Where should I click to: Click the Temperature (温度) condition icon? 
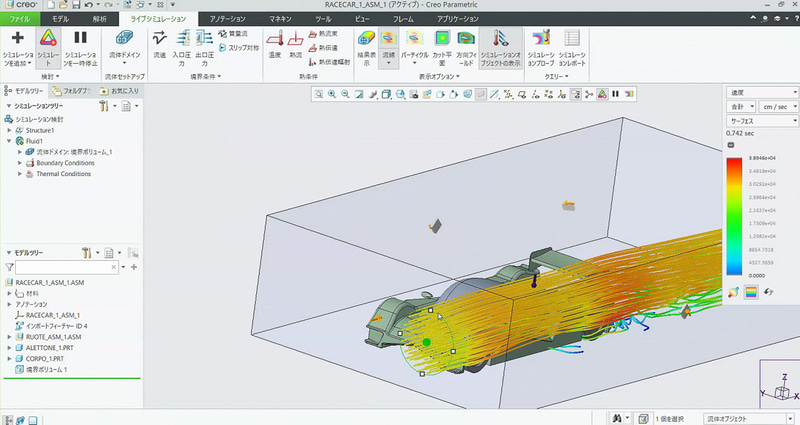click(274, 39)
